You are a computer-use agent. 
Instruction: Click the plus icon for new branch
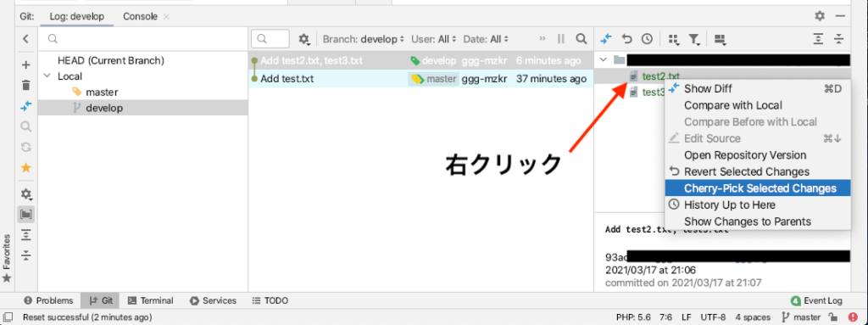point(25,64)
